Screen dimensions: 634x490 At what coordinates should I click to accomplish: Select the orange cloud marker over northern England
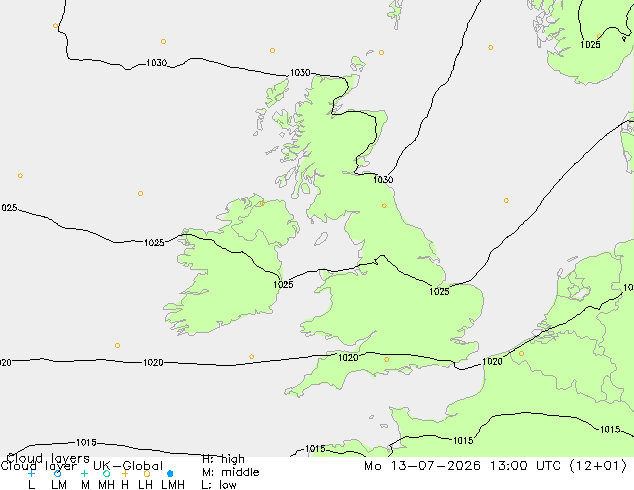click(x=384, y=206)
